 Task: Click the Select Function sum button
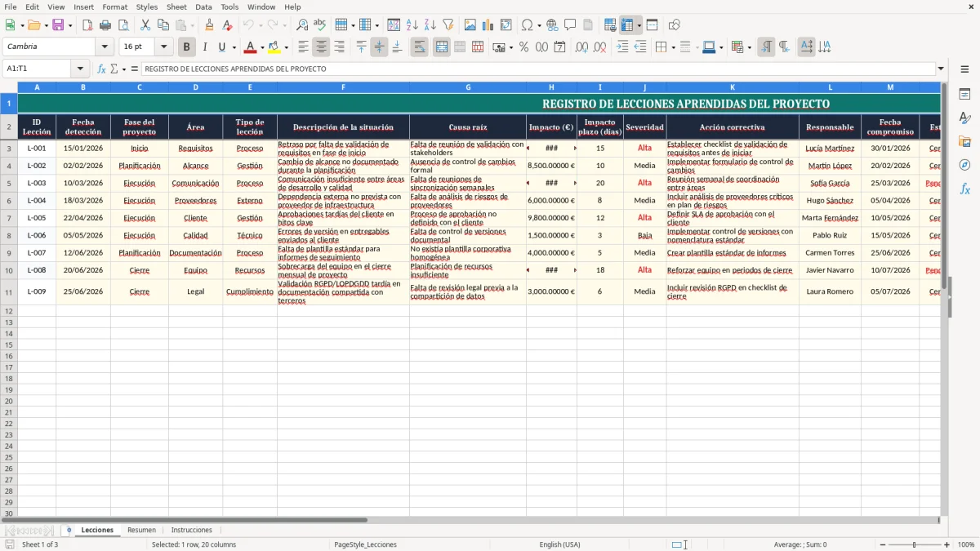pyautogui.click(x=114, y=69)
